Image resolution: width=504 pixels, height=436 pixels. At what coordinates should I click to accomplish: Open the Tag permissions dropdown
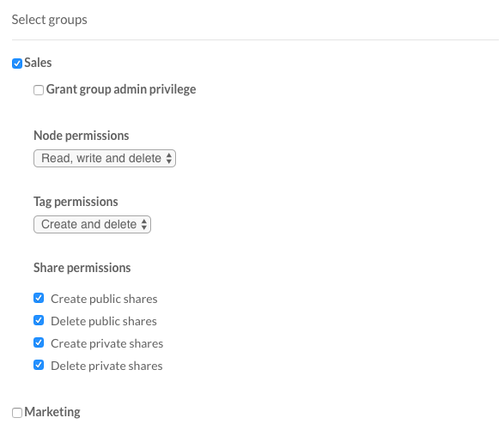[x=92, y=224]
